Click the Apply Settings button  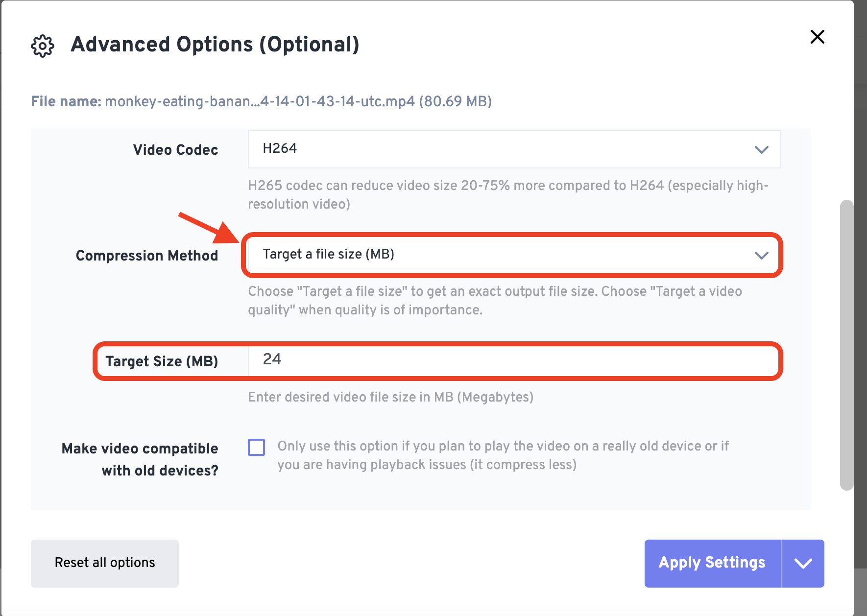click(712, 563)
